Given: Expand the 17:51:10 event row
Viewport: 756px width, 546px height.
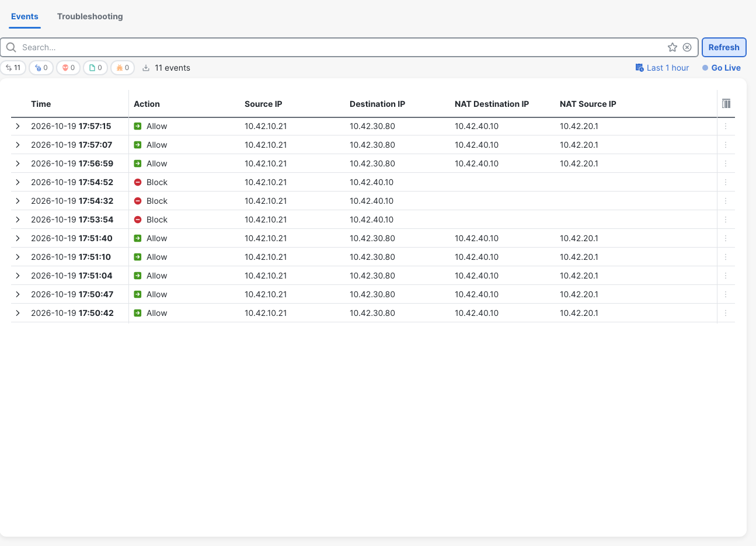Looking at the screenshot, I should (x=18, y=257).
